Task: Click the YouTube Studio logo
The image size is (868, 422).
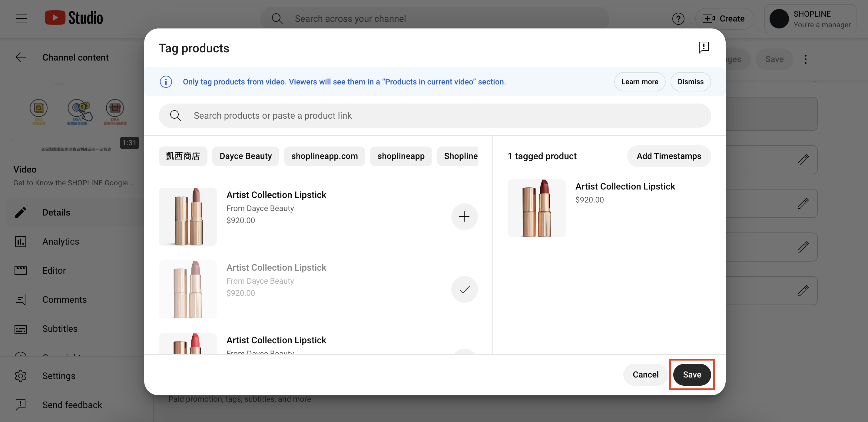Action: tap(74, 18)
